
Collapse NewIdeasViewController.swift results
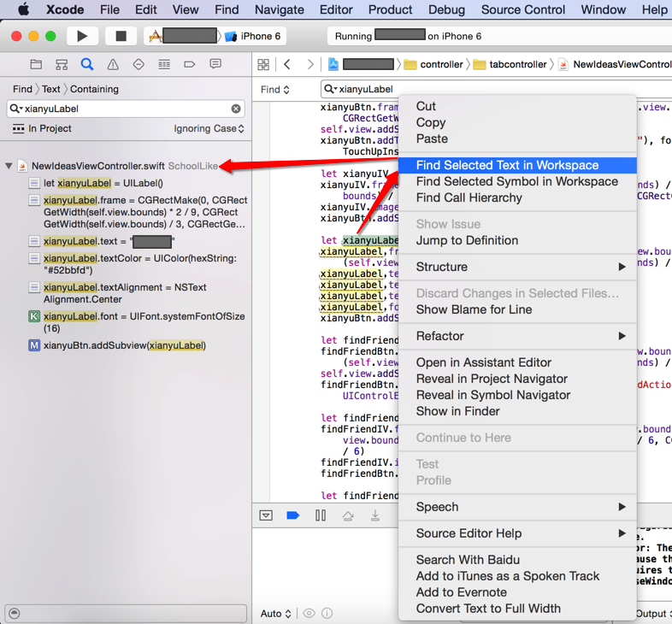pos(9,166)
